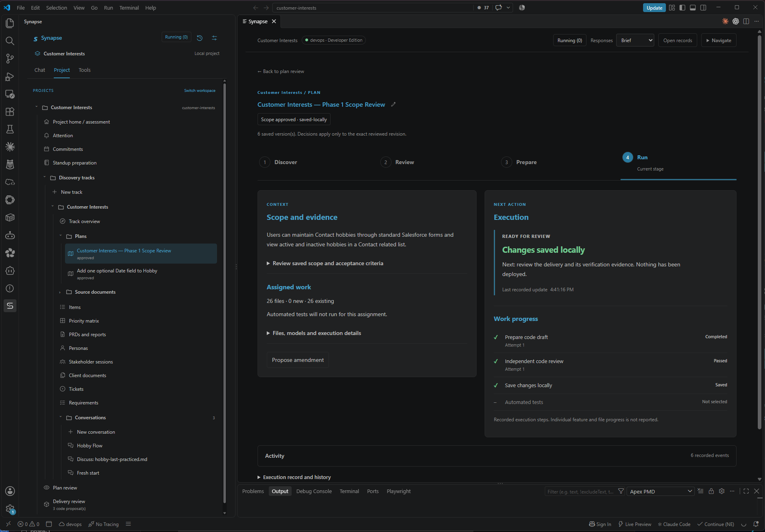The height and width of the screenshot is (532, 765).
Task: Click the split editor icon
Action: 746,21
